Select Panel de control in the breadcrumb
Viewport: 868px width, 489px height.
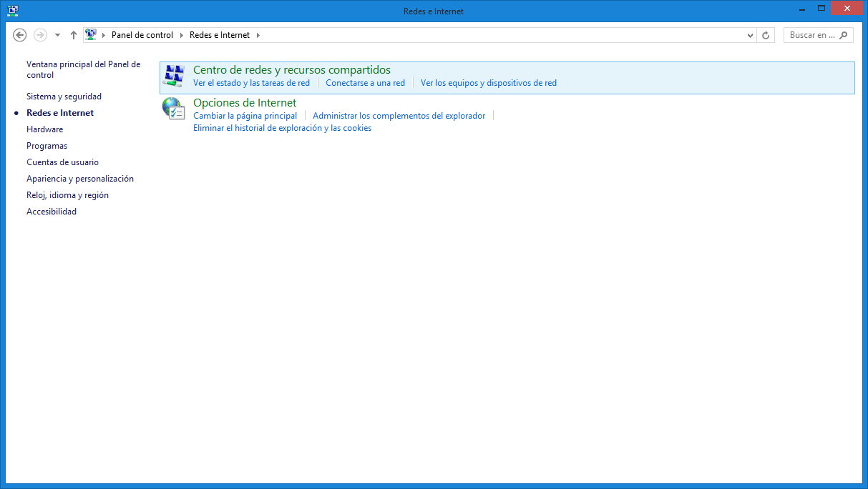[x=142, y=35]
